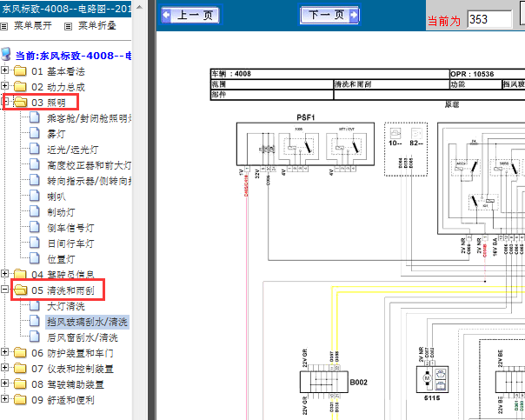Click the left panel scrollbar up arrow
525x420 pixels.
point(140,7)
